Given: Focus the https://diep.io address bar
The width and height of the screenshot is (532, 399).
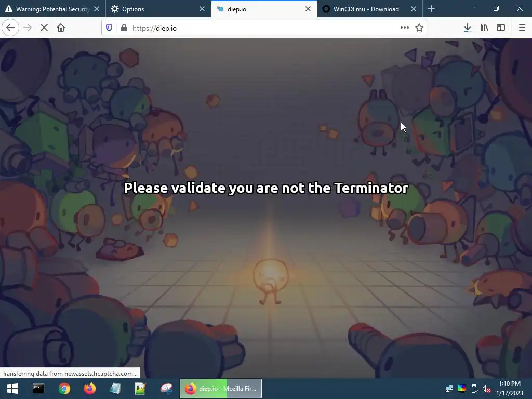Looking at the screenshot, I should (x=263, y=28).
